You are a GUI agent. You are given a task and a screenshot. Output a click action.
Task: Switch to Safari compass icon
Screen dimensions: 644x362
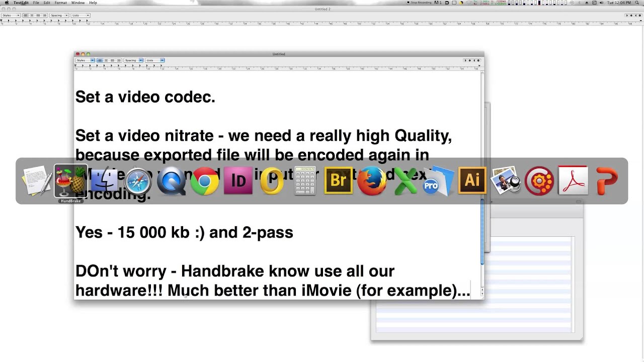[138, 181]
